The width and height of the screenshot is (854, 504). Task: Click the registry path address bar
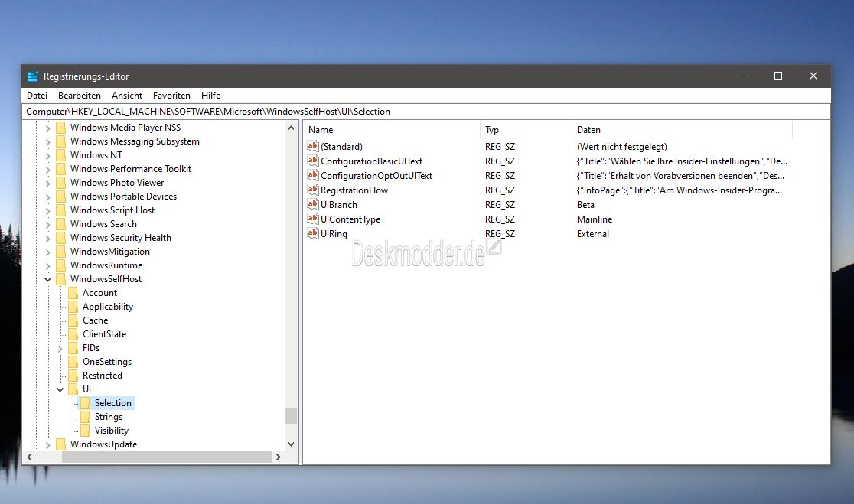pos(426,112)
